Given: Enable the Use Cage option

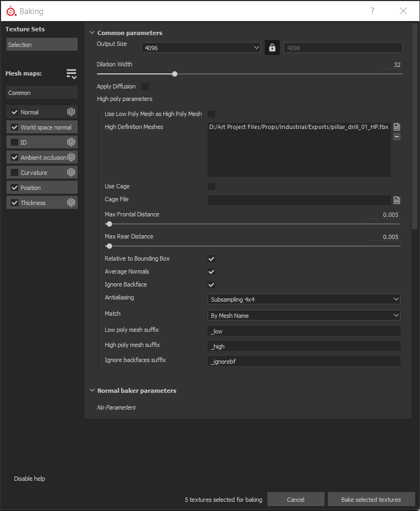Looking at the screenshot, I should [x=211, y=186].
